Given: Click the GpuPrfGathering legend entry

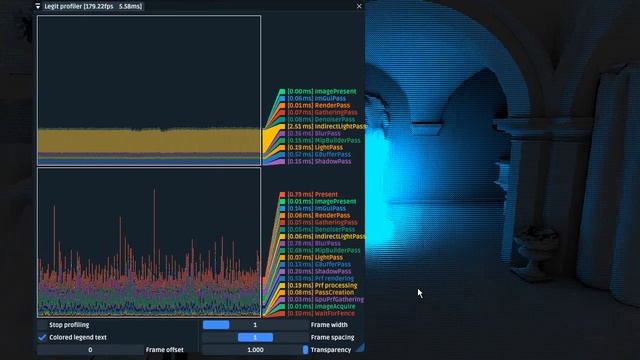Looking at the screenshot, I should coord(326,299).
